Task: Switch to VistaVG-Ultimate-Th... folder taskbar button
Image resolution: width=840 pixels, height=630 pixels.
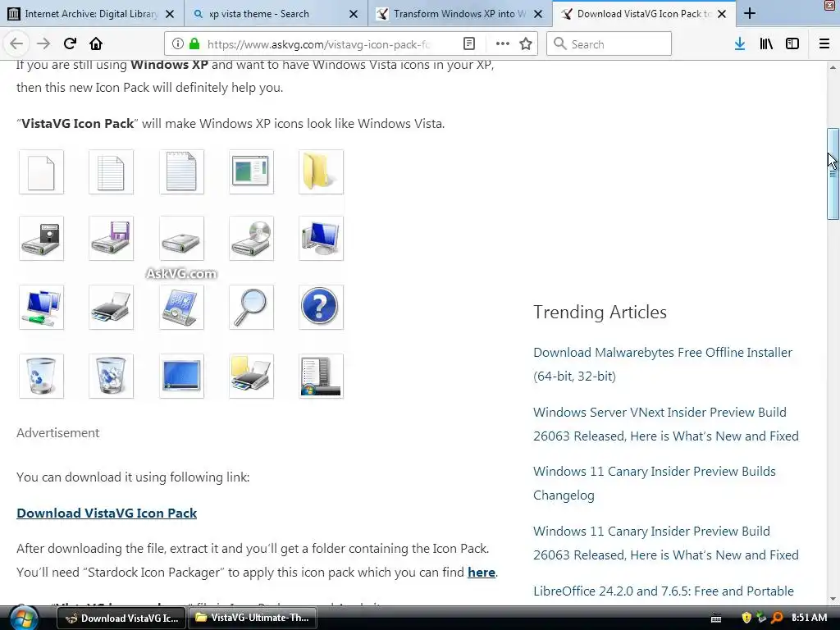Action: point(253,618)
